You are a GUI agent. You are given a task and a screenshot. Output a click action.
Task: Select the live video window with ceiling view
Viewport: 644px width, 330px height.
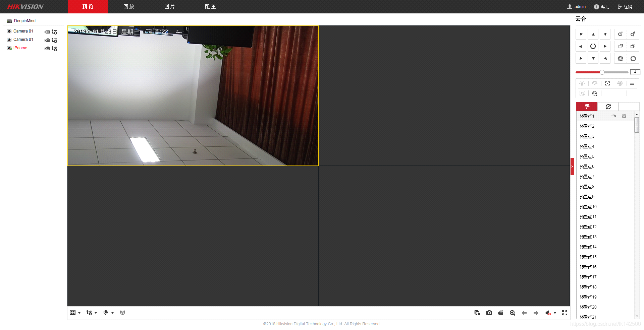tap(193, 95)
